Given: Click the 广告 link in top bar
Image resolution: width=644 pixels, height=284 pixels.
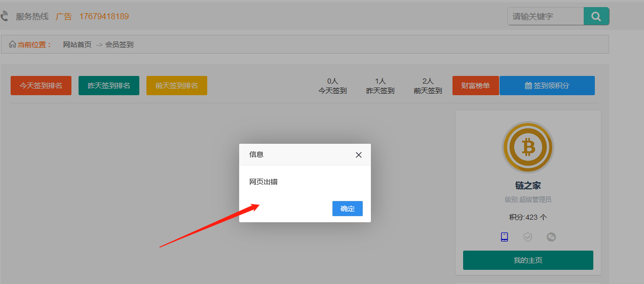Looking at the screenshot, I should pyautogui.click(x=64, y=16).
